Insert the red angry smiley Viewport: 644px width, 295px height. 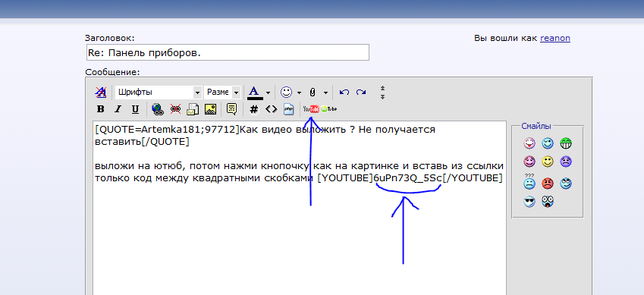pos(548,184)
